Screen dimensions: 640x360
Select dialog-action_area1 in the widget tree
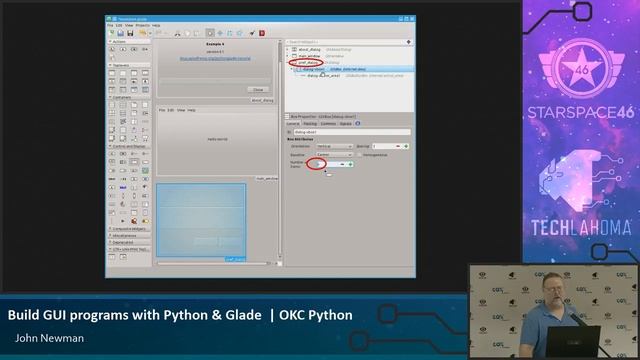tap(324, 76)
